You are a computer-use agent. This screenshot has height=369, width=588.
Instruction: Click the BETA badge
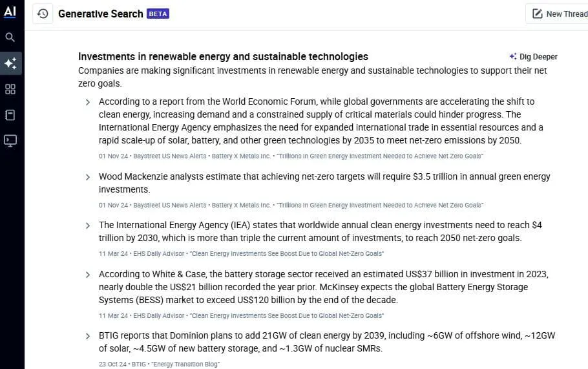pos(158,14)
